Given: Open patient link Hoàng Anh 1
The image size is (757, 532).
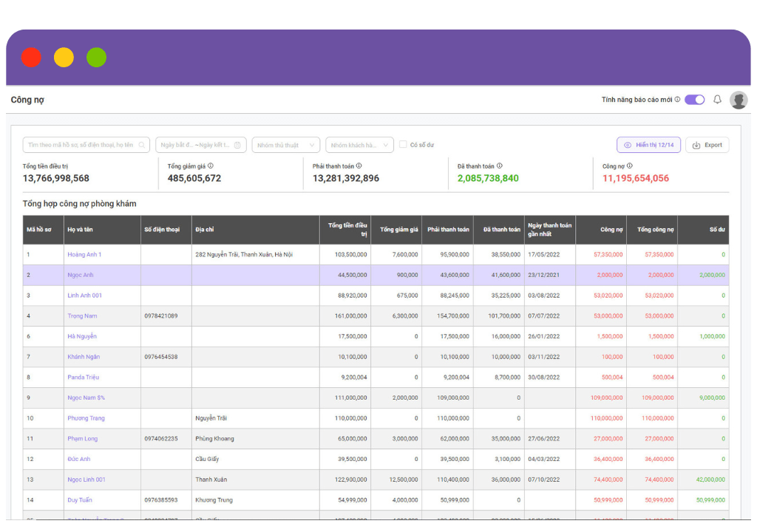Looking at the screenshot, I should click(84, 254).
